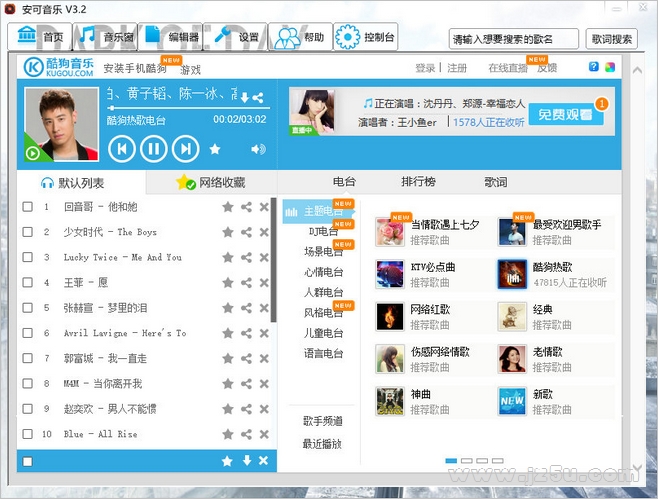Image resolution: width=658 pixels, height=499 pixels.
Task: Click the 登录 login link
Action: (x=425, y=68)
